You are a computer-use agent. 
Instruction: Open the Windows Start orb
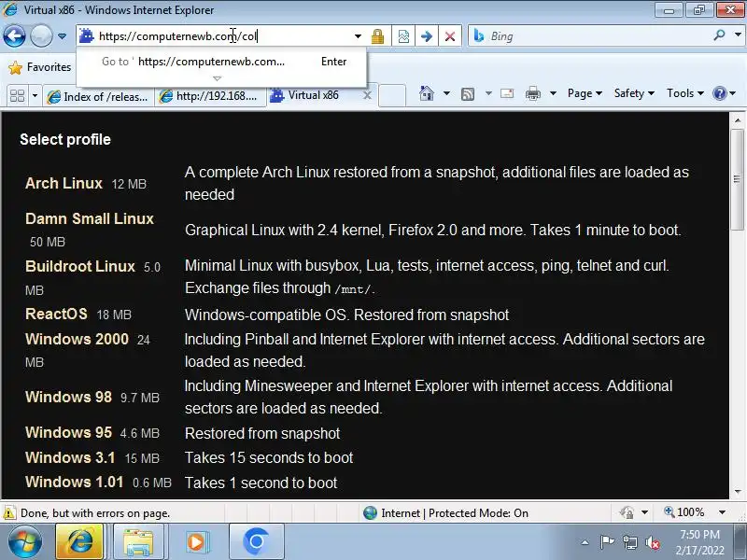[x=24, y=542]
